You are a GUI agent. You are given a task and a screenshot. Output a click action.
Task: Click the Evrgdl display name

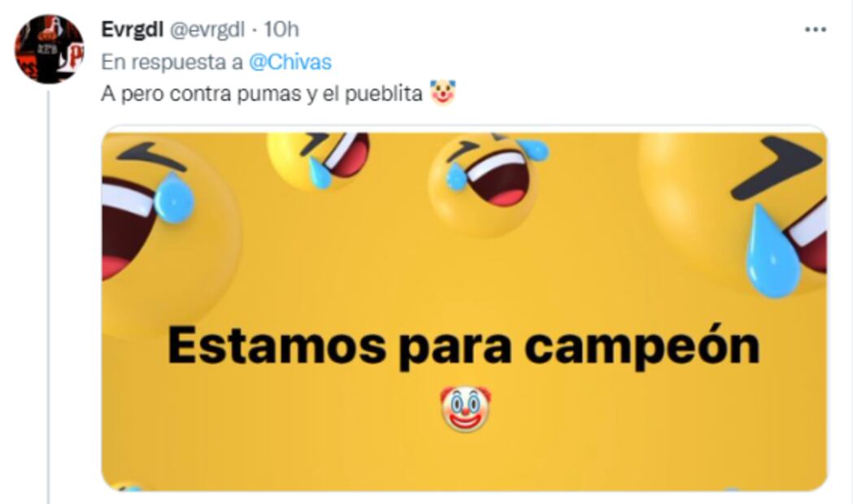(x=133, y=29)
